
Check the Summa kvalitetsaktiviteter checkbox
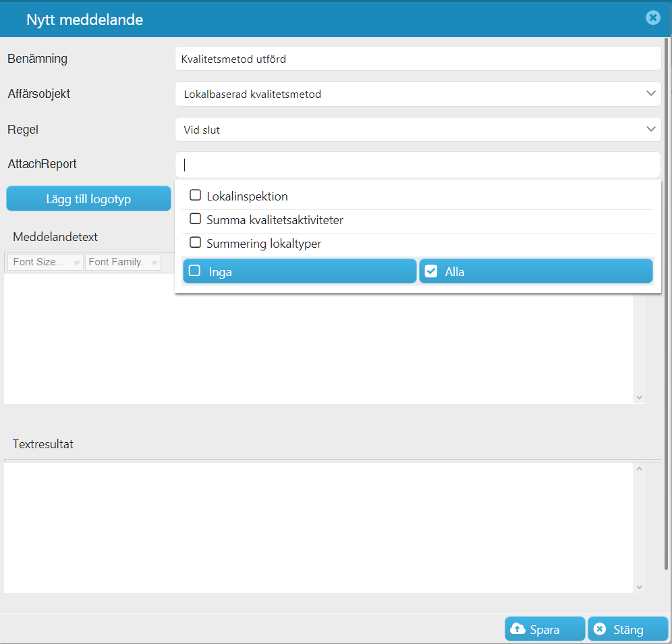196,219
